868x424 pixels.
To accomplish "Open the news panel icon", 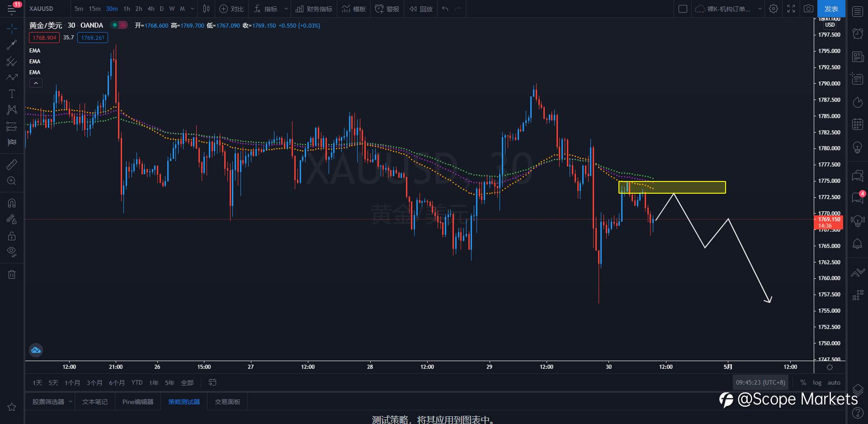I will (x=858, y=57).
